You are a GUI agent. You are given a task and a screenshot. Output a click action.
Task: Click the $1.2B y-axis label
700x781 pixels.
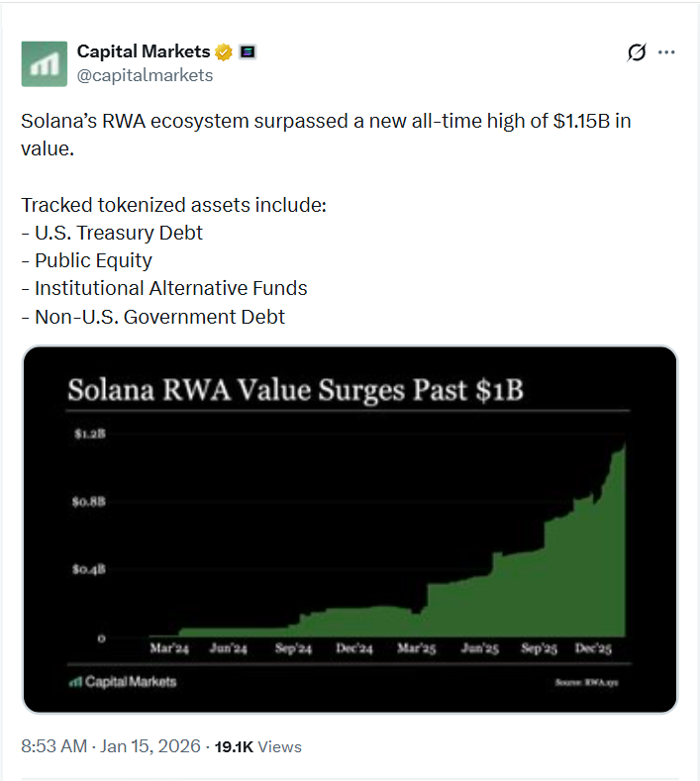(x=89, y=435)
